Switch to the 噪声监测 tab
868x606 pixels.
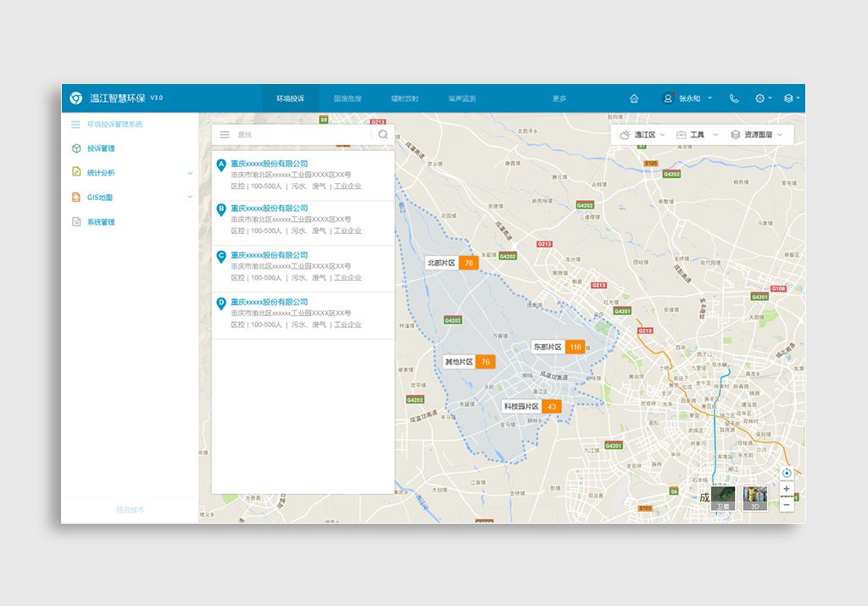pyautogui.click(x=462, y=98)
